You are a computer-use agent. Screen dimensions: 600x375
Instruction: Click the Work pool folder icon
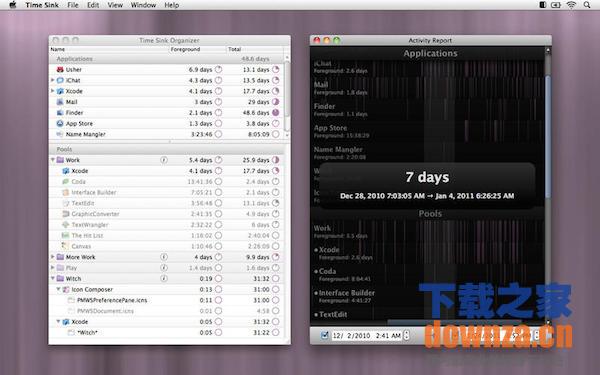60,160
